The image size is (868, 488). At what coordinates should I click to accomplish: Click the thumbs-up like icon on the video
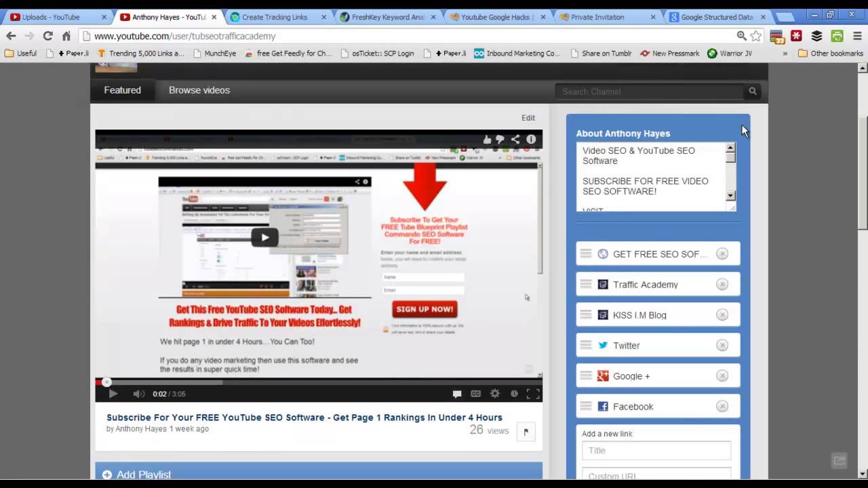[487, 140]
